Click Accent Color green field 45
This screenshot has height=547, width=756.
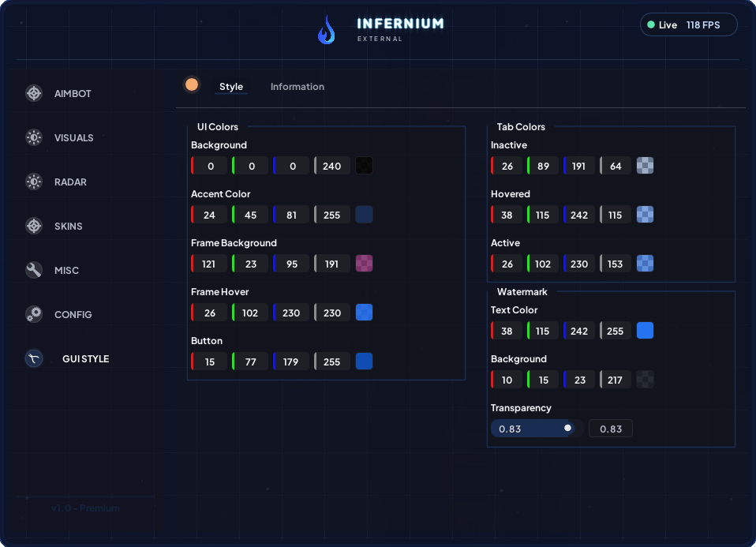249,215
